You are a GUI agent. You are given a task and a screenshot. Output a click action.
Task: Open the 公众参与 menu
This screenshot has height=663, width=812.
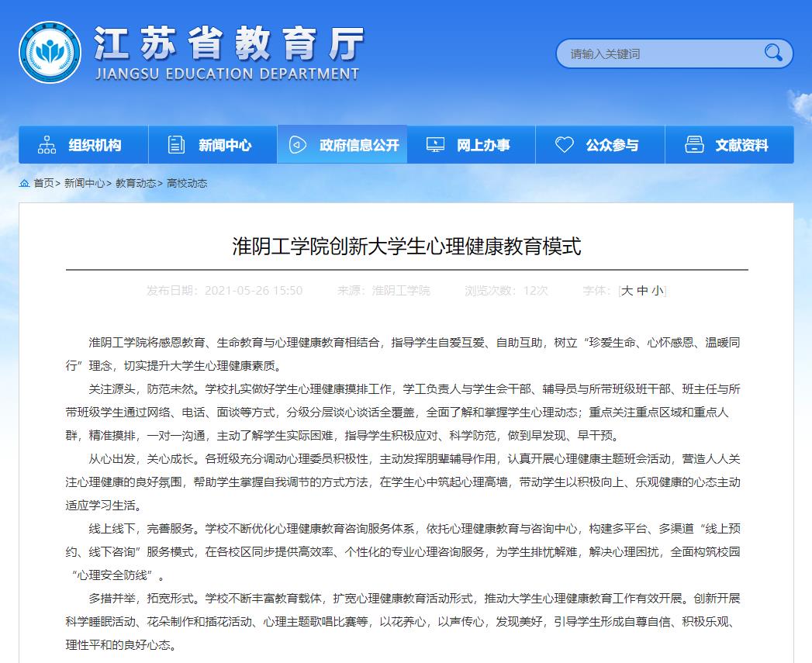pos(600,144)
